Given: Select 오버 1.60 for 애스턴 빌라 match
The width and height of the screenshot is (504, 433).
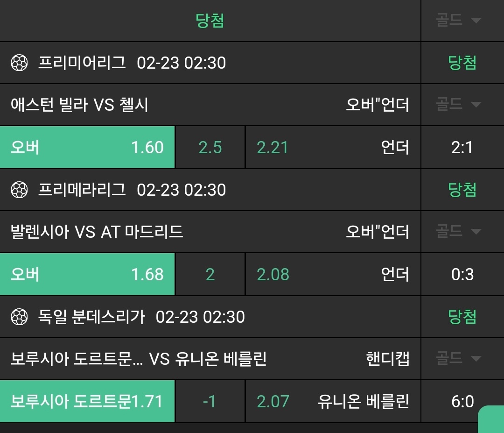Looking at the screenshot, I should (87, 148).
